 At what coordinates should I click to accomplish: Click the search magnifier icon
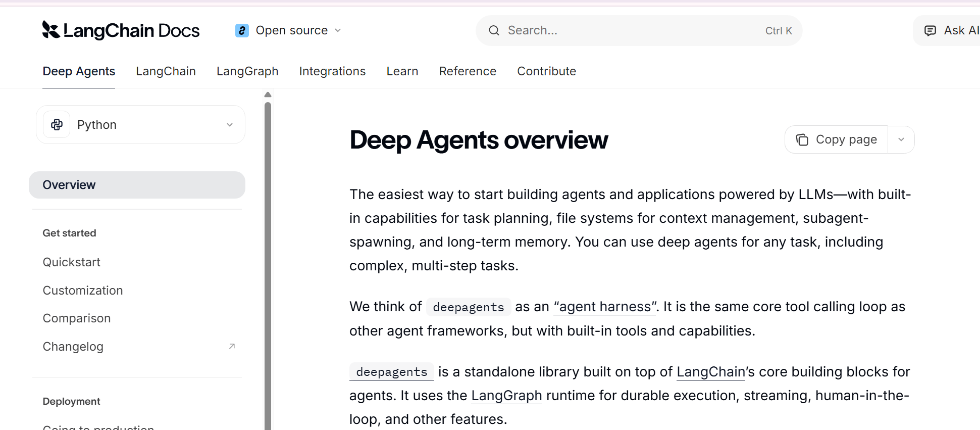click(x=494, y=31)
